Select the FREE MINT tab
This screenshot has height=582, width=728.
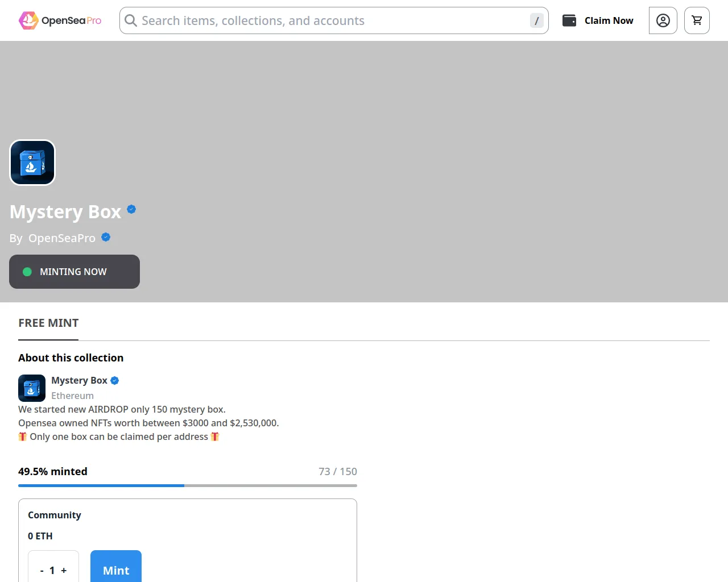pyautogui.click(x=48, y=323)
